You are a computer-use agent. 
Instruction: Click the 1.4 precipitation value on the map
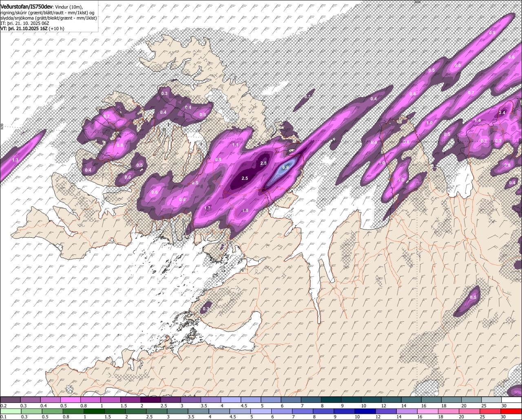(478, 120)
